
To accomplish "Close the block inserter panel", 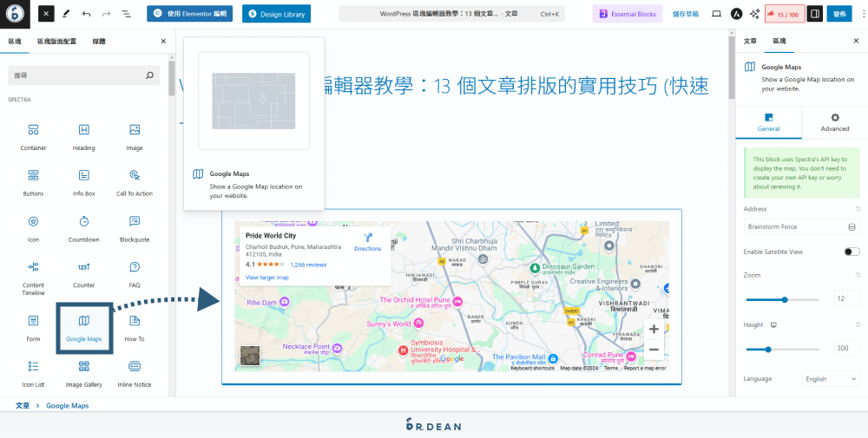I will (x=163, y=41).
